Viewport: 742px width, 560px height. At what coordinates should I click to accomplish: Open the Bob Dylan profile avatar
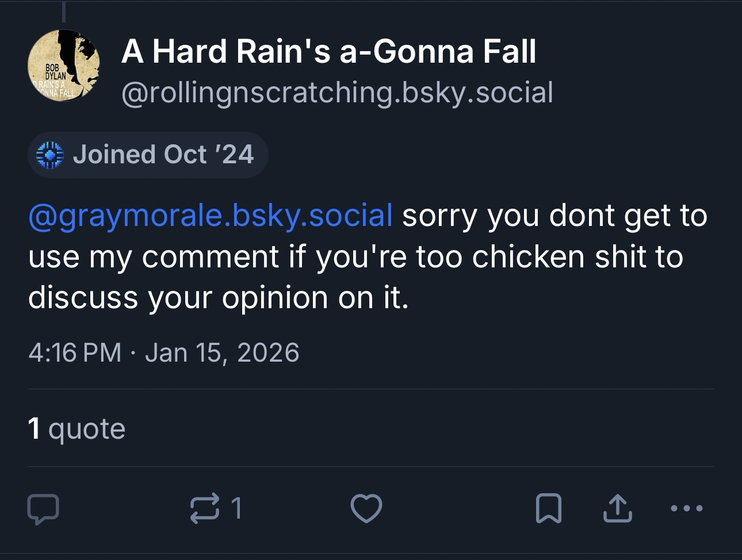[63, 66]
